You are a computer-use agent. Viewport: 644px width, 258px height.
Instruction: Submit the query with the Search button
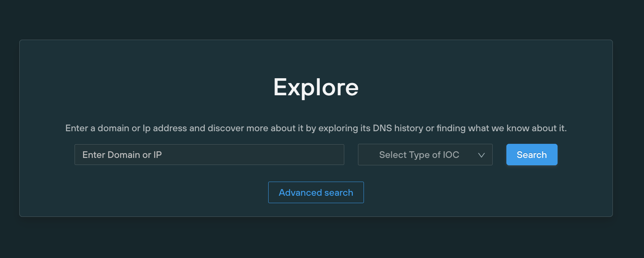[532, 155]
